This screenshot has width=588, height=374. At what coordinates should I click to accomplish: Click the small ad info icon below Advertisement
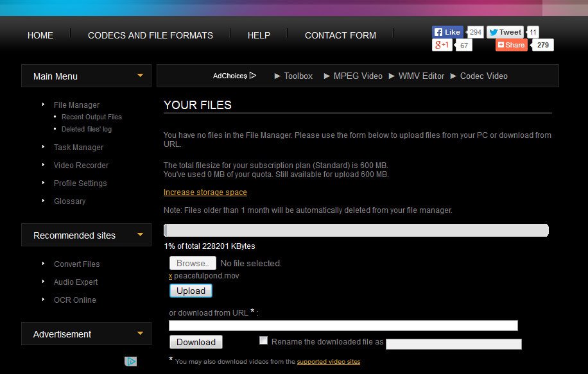[x=131, y=361]
